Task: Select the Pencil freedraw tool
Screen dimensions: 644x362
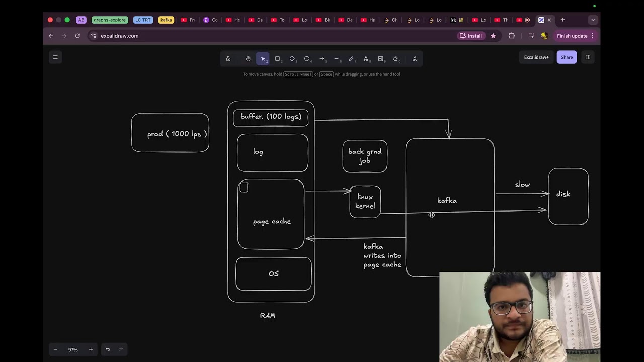Action: tap(351, 59)
